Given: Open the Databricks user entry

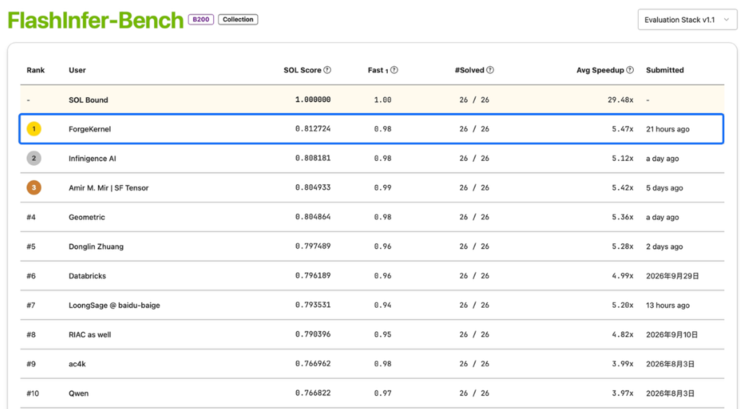Looking at the screenshot, I should (x=87, y=276).
